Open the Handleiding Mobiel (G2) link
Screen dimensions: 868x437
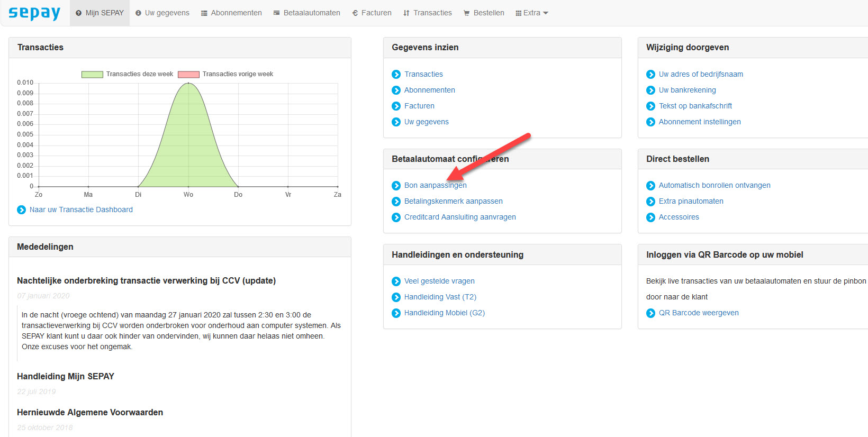tap(444, 313)
